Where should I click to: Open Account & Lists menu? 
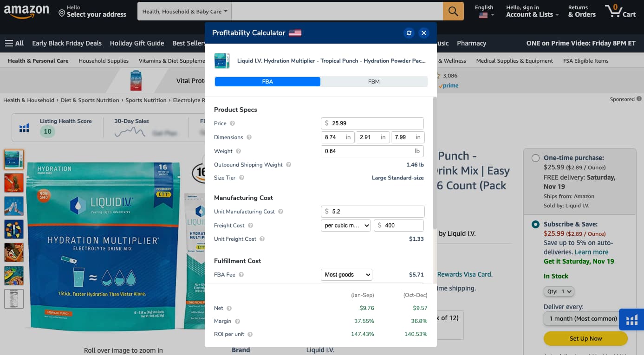click(x=532, y=11)
